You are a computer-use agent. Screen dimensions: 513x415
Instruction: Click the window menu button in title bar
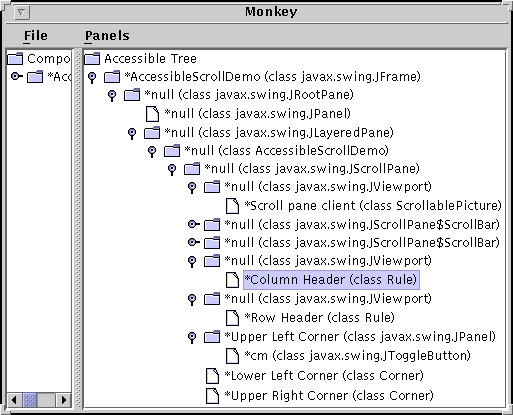pos(22,13)
